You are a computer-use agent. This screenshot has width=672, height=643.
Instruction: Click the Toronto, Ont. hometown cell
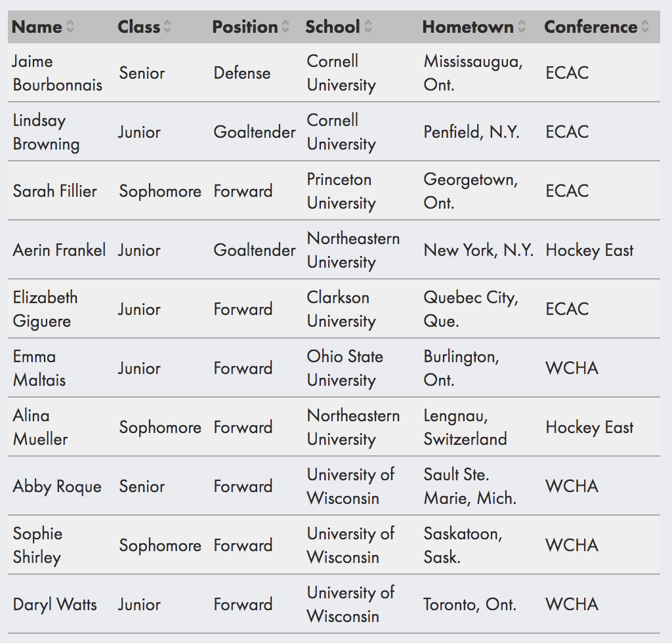pos(470,604)
